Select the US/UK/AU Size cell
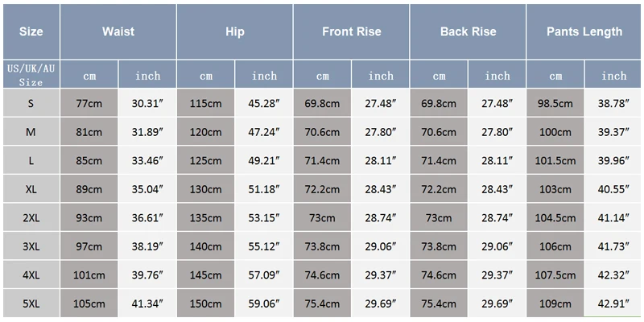 point(31,74)
